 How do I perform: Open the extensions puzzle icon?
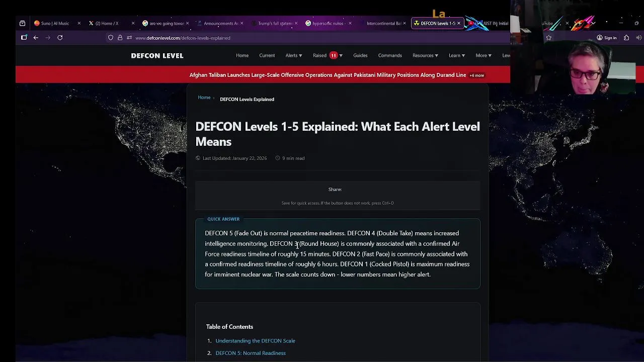point(626,38)
